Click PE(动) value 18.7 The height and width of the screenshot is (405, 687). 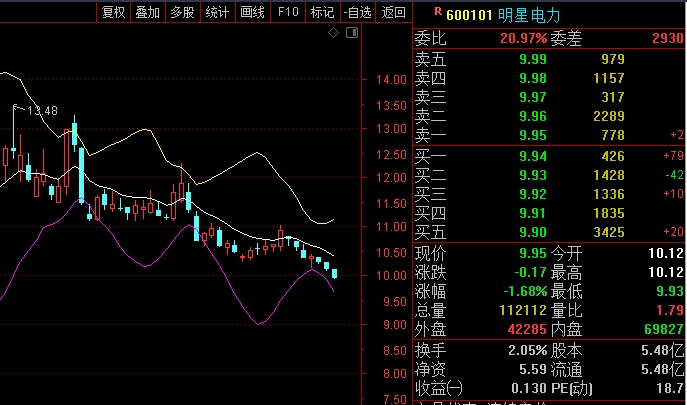pos(672,388)
